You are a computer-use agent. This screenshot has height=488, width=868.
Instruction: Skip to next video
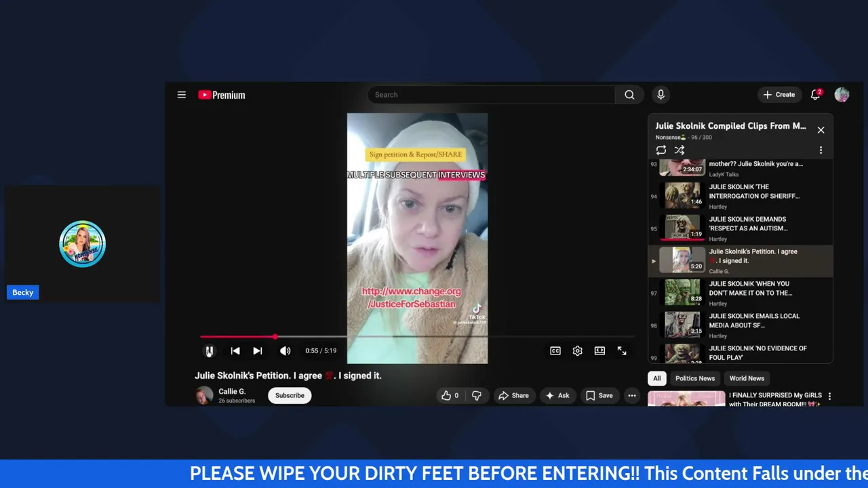(x=258, y=351)
